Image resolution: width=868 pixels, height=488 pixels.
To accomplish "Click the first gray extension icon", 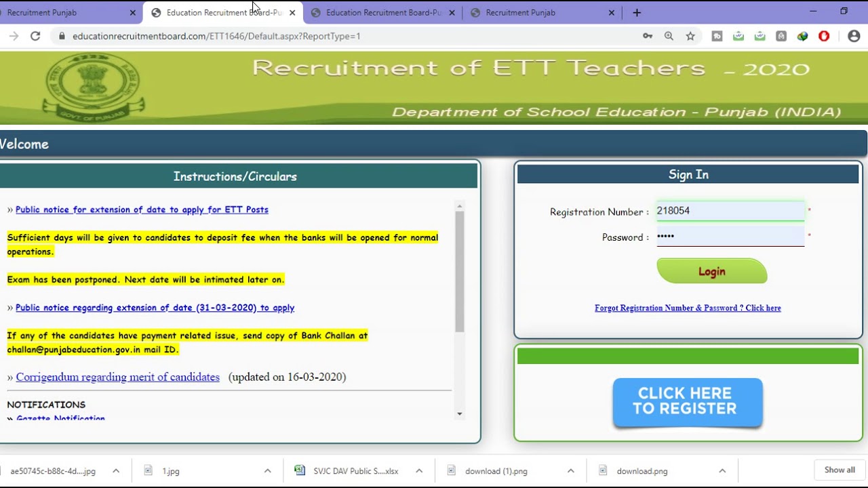I will click(717, 36).
